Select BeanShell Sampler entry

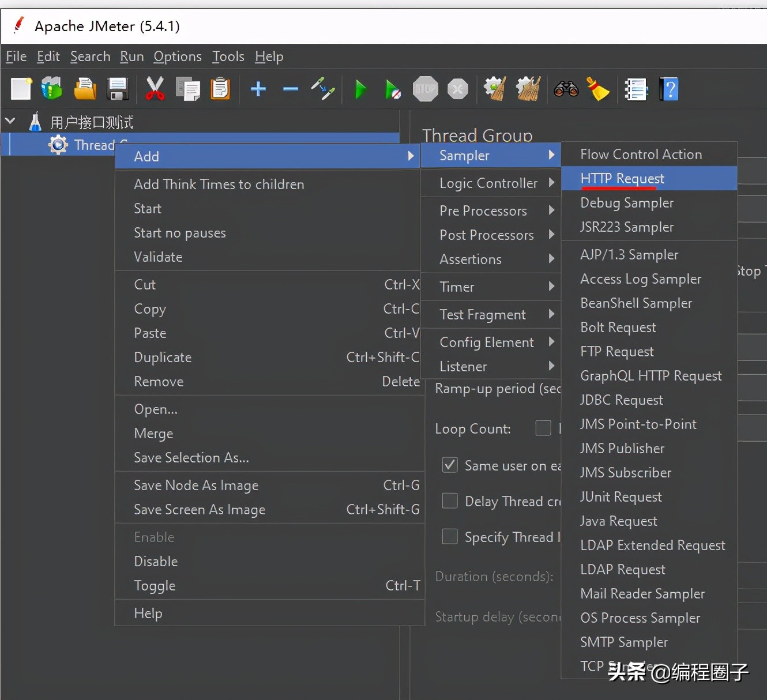click(x=649, y=303)
